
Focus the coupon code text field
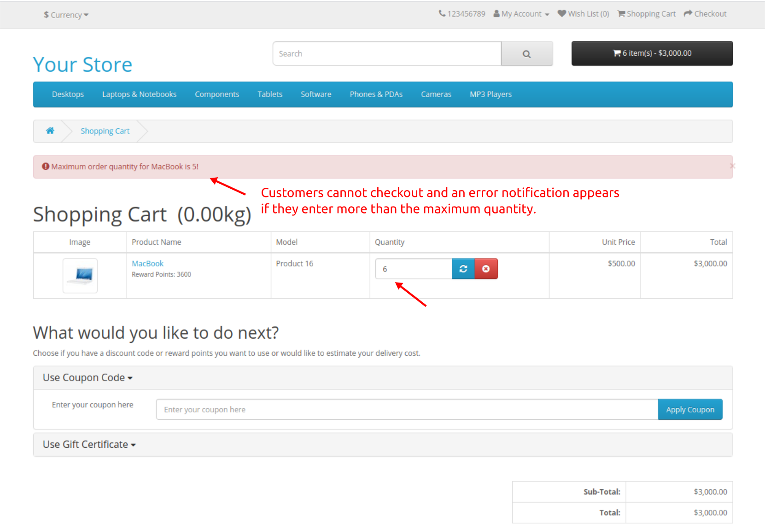coord(407,410)
